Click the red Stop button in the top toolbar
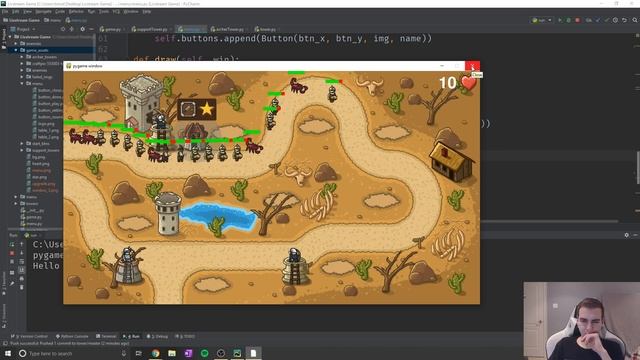 pyautogui.click(x=577, y=20)
